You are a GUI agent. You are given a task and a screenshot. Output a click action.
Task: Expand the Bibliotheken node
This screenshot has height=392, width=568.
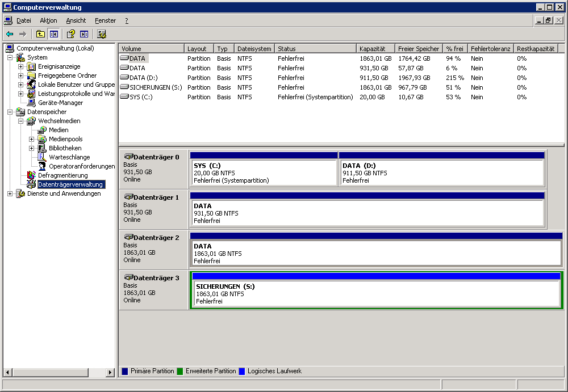[x=32, y=148]
